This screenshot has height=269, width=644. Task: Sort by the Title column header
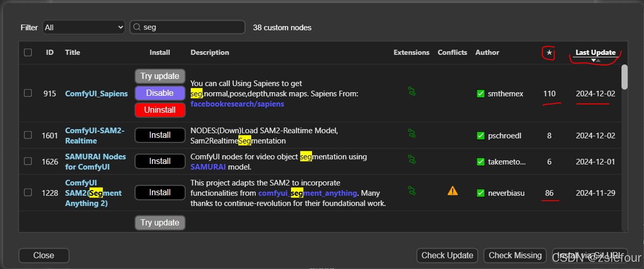[73, 52]
